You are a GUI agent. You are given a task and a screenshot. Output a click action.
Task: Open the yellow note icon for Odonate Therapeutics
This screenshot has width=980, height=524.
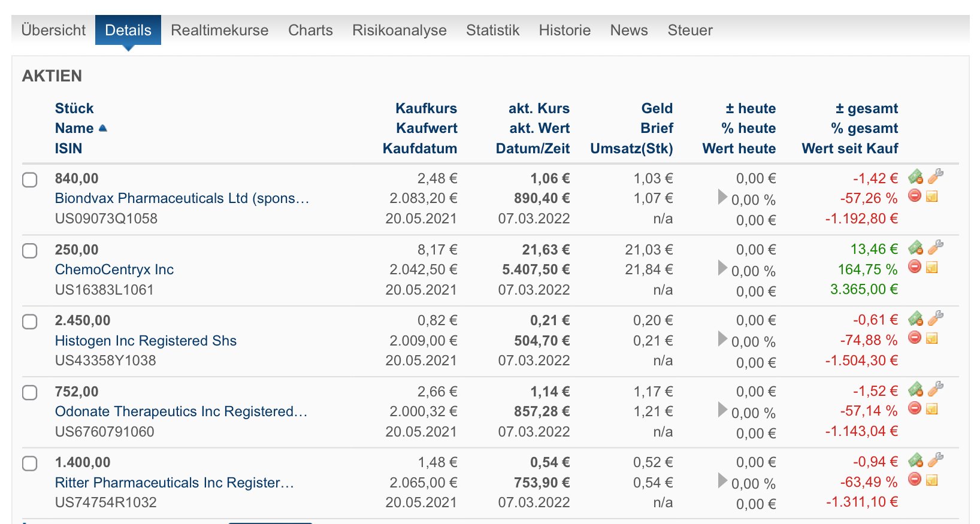pos(931,409)
